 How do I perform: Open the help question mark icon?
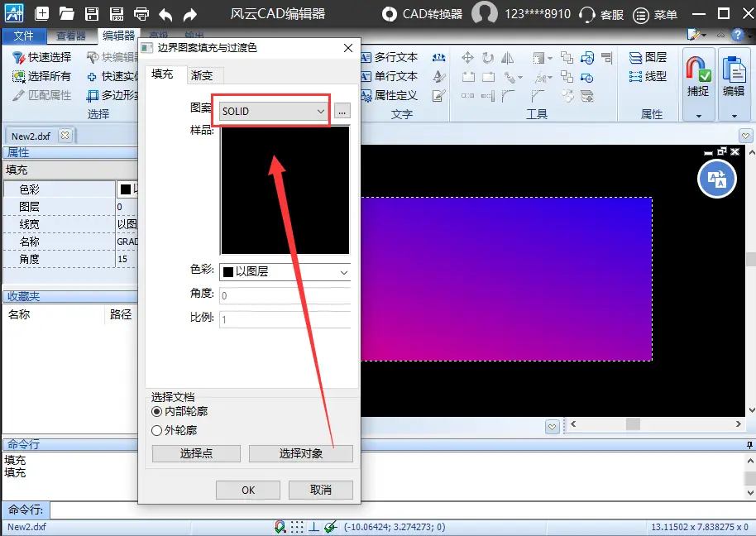click(x=738, y=35)
